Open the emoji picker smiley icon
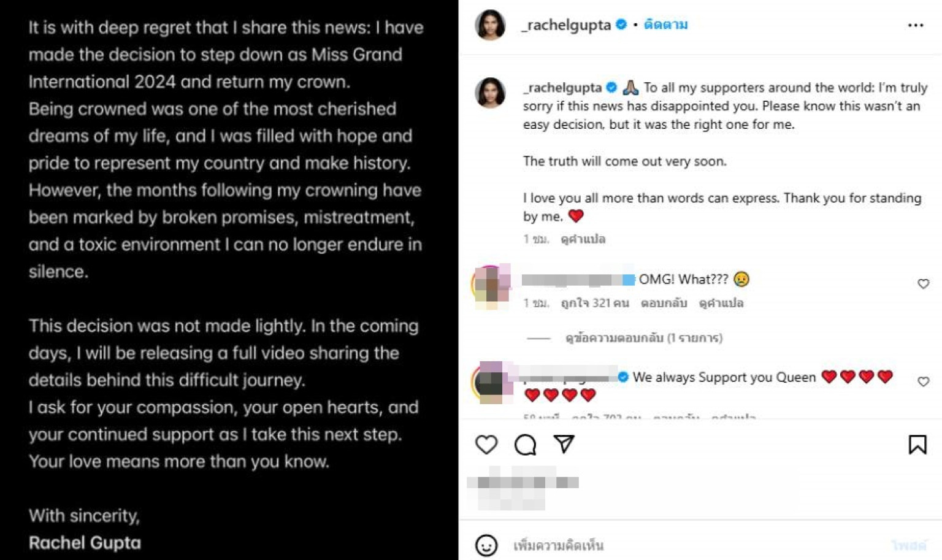The height and width of the screenshot is (560, 942). (486, 545)
